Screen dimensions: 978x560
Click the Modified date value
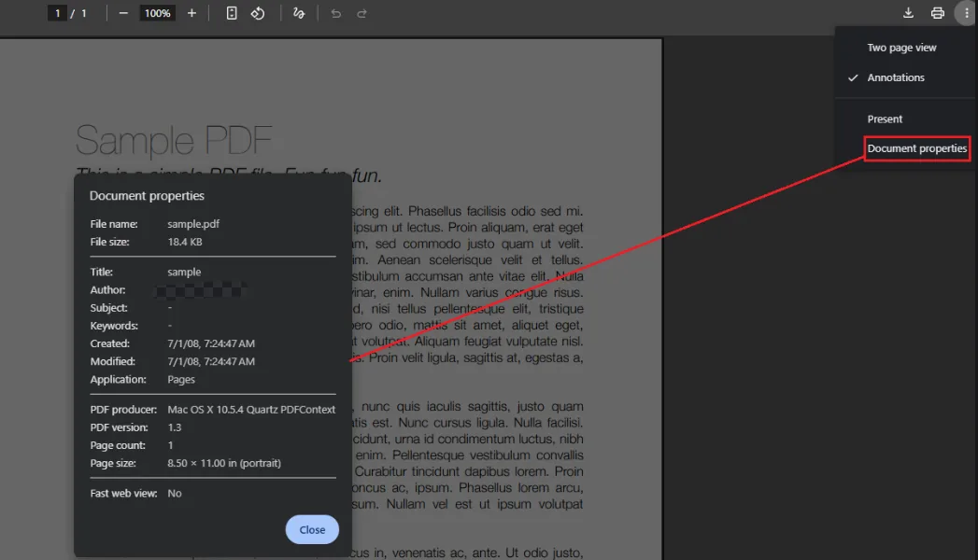click(x=211, y=361)
